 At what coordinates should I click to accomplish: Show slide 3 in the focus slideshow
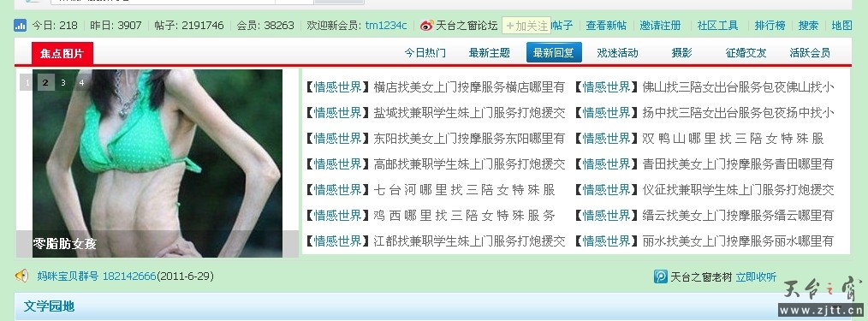click(63, 82)
